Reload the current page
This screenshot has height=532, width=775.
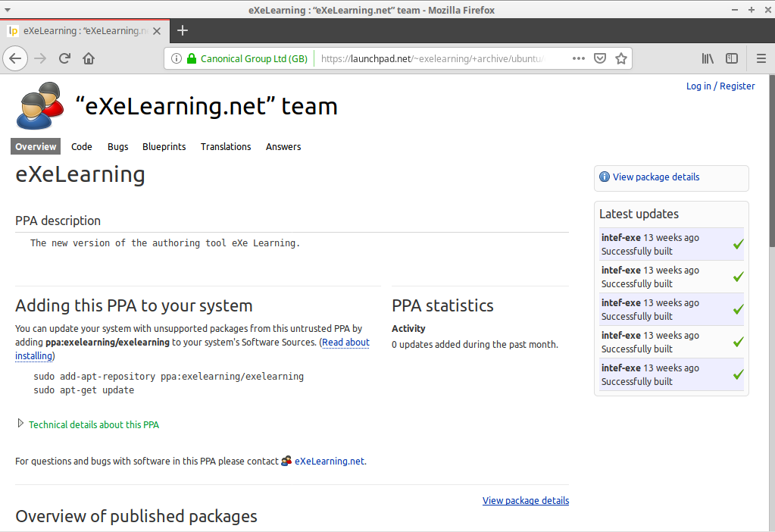click(x=64, y=59)
